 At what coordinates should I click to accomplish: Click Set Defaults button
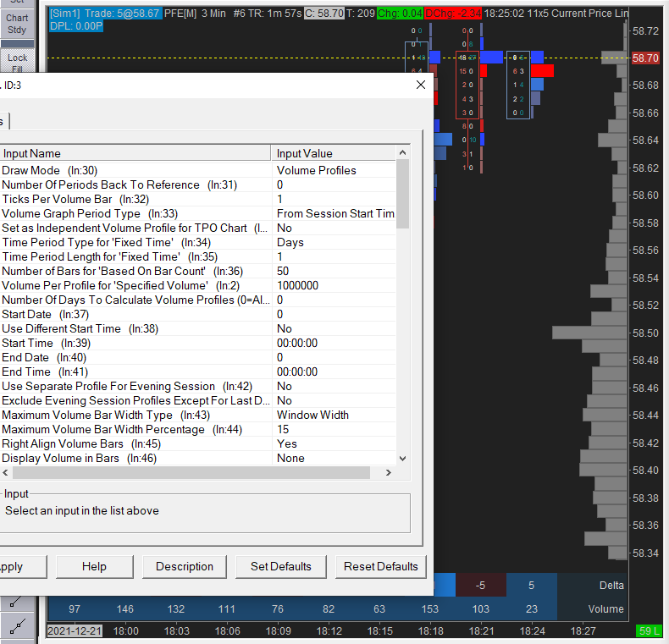click(281, 566)
